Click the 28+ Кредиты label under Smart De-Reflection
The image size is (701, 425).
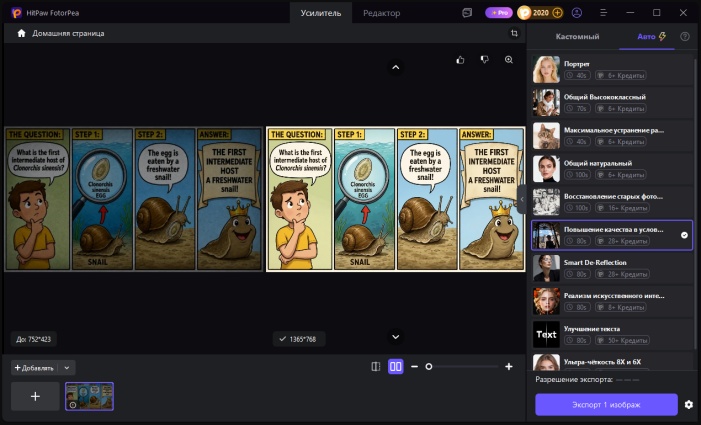623,274
